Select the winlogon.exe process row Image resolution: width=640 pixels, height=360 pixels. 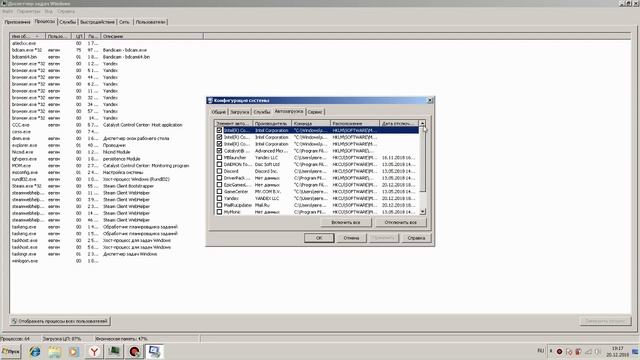tap(107, 261)
